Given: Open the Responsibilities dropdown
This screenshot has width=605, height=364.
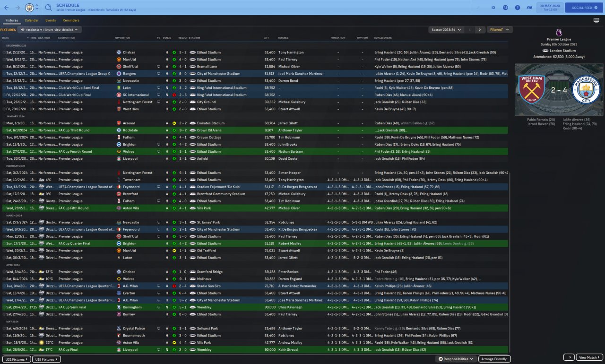Looking at the screenshot, I should (456, 359).
